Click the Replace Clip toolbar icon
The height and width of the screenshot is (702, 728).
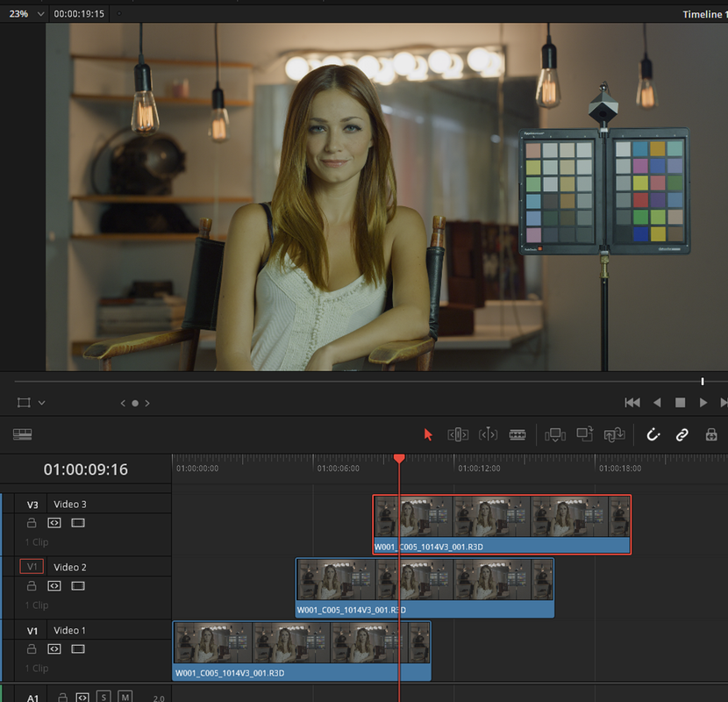pyautogui.click(x=614, y=435)
